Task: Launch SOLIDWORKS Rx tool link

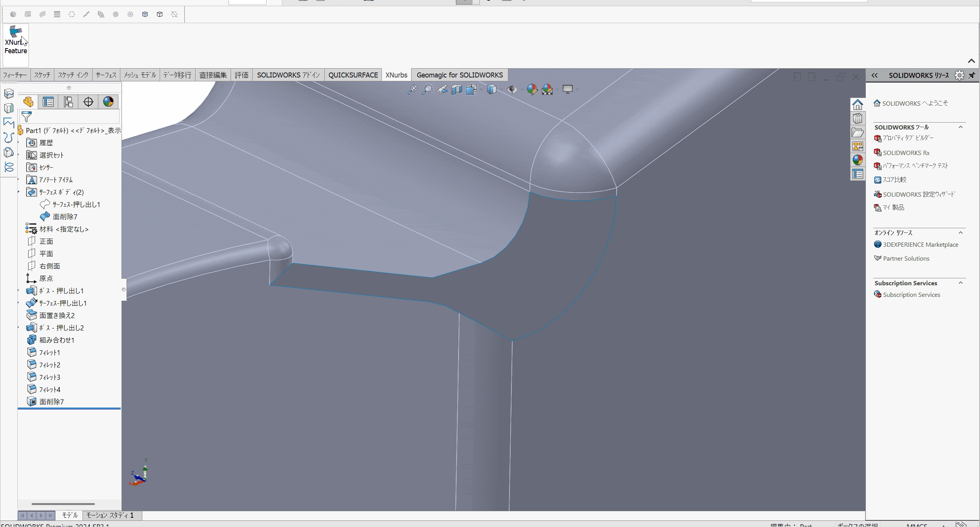Action: coord(906,153)
